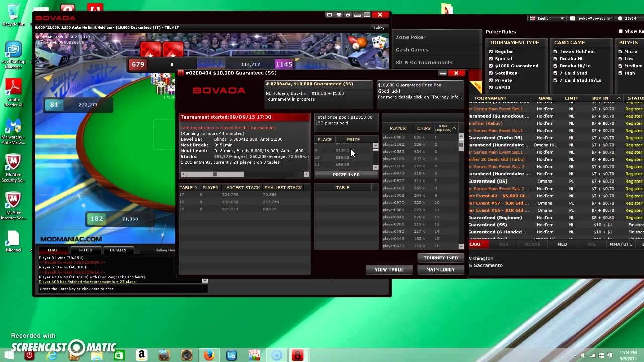
Task: Click the poker@bovada.lv mail icon
Action: point(573,18)
